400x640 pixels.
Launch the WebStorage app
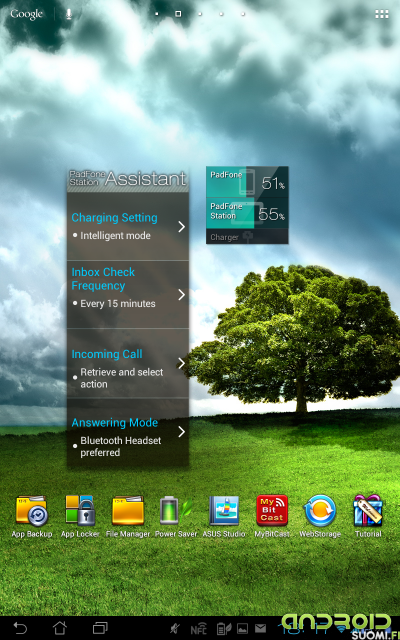[320, 517]
